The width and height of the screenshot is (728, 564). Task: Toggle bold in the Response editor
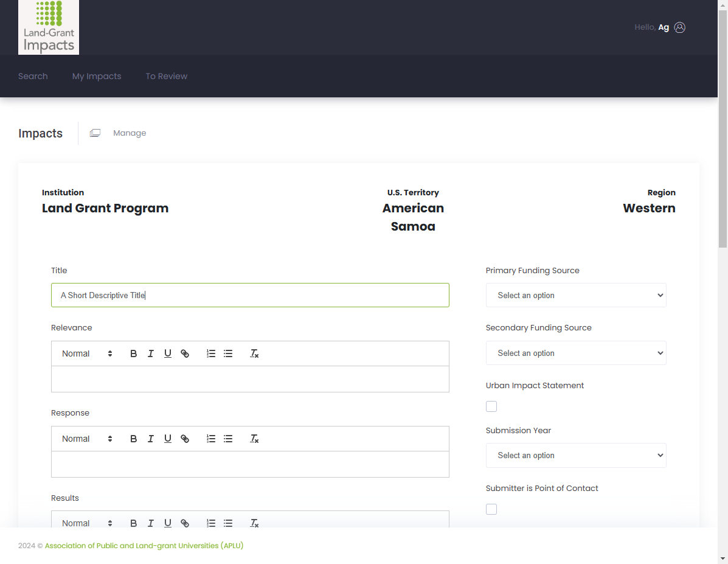click(x=134, y=439)
